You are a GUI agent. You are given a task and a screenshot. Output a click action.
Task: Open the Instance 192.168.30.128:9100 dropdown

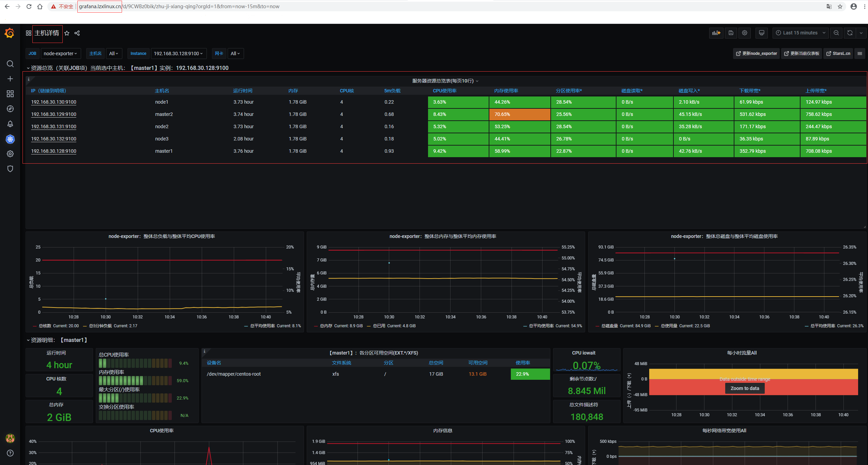click(x=178, y=54)
